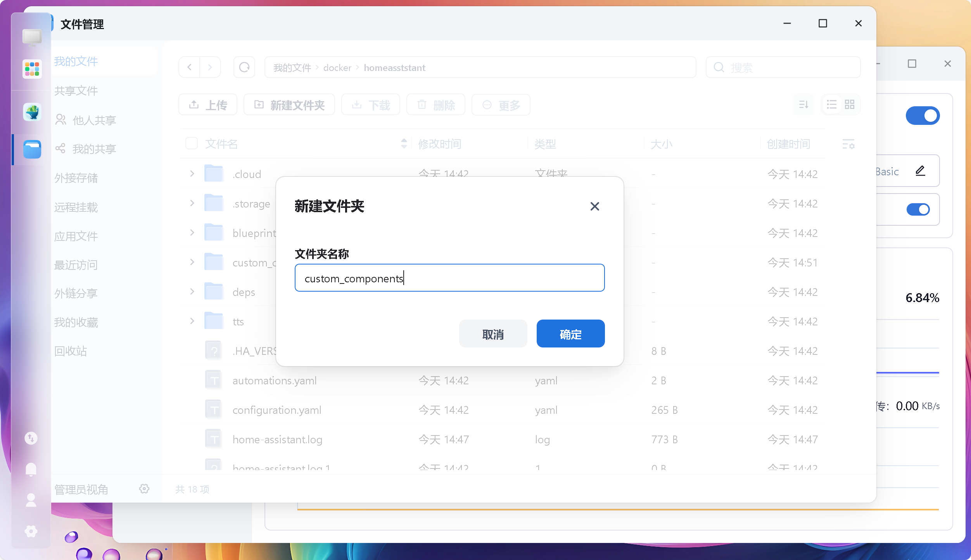Click the .cloud folder icon

pos(214,173)
